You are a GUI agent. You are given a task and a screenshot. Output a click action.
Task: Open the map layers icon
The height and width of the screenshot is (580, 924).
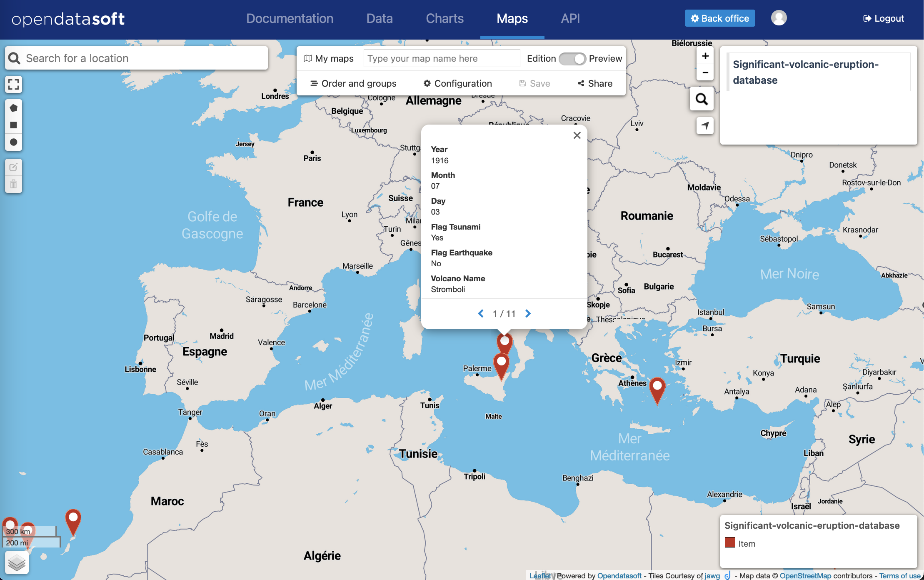[17, 563]
